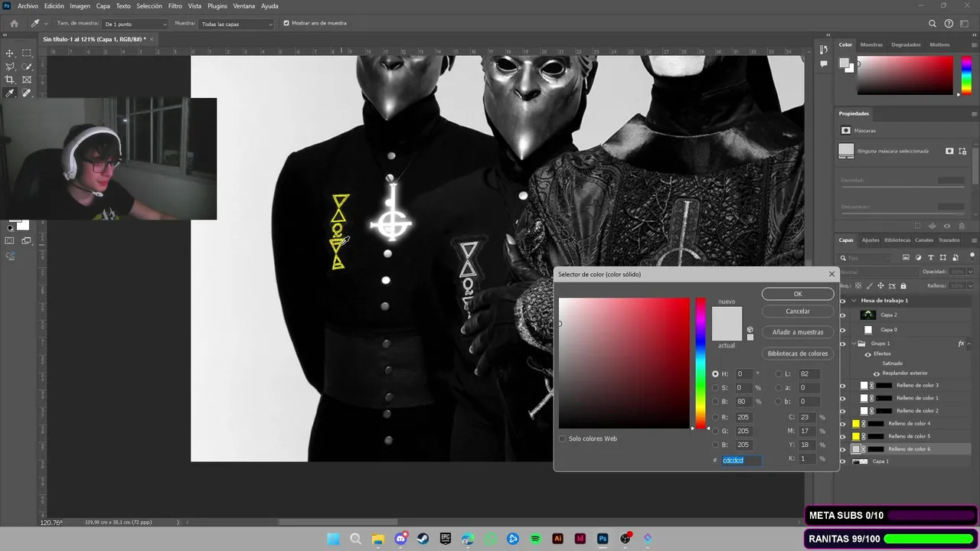The height and width of the screenshot is (551, 980).
Task: Hide the Capa 2 layer
Action: (x=843, y=315)
